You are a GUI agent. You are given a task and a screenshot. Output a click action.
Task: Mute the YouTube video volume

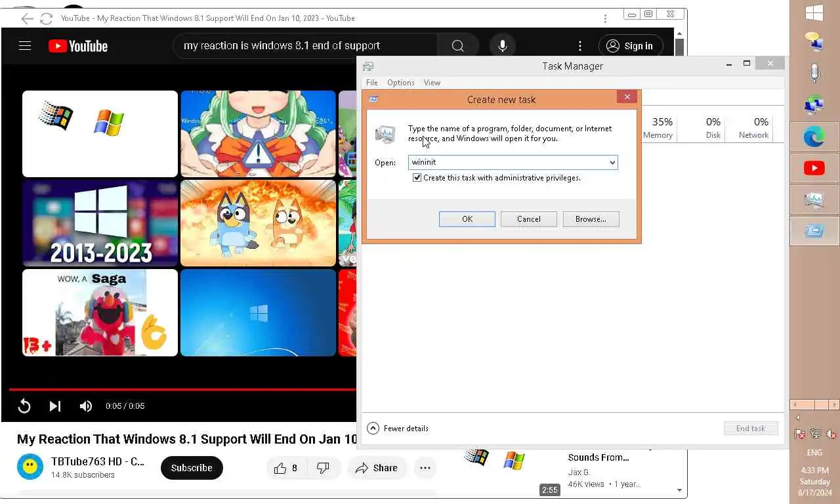86,406
